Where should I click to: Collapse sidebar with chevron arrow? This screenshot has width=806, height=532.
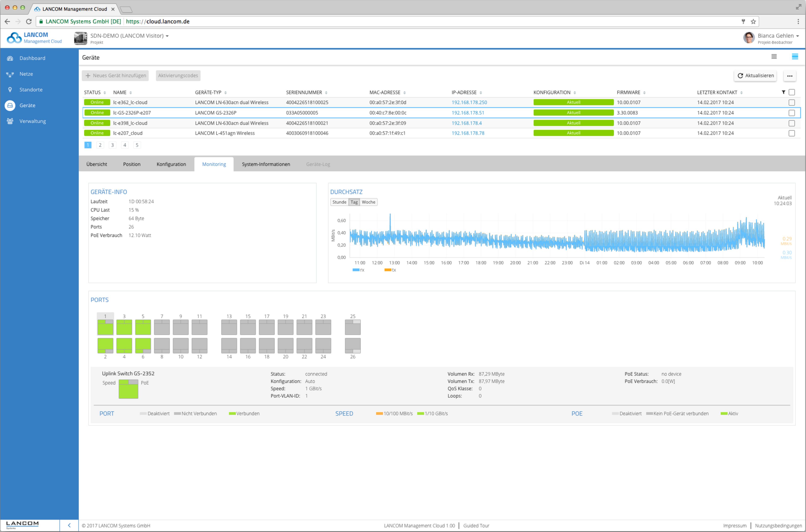(x=69, y=525)
